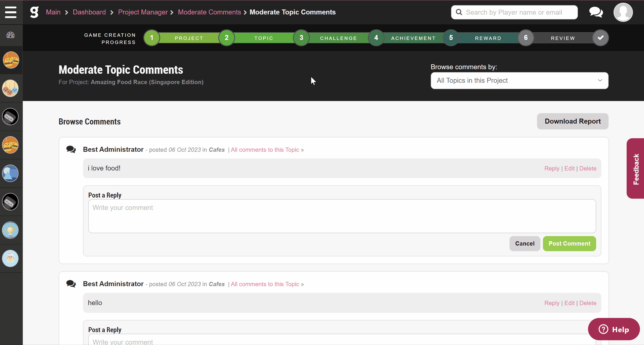Screen dimensions: 644x345
Task: Click the PROJECT progress label
Action: 189,38
